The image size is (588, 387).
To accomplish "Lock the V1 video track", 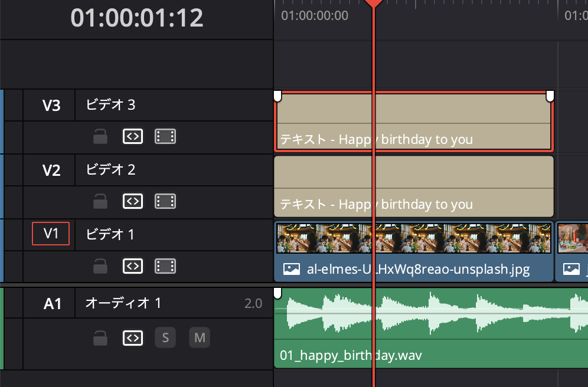I will pyautogui.click(x=100, y=267).
